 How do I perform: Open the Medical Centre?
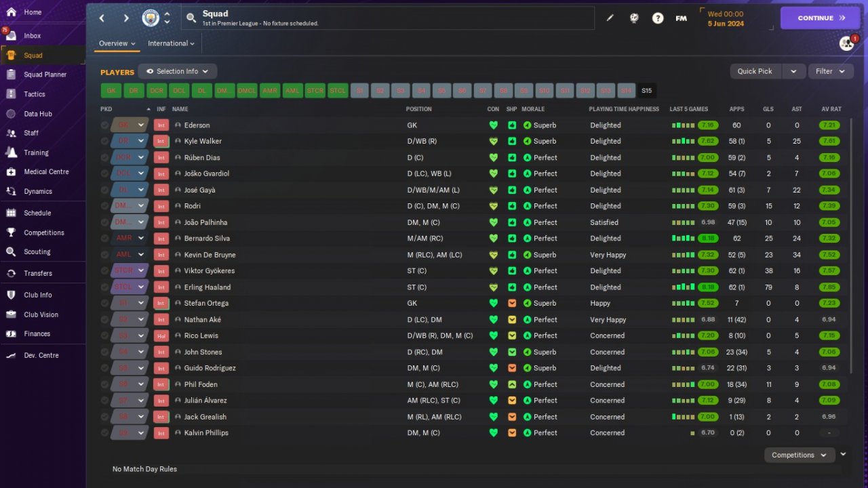[x=46, y=171]
